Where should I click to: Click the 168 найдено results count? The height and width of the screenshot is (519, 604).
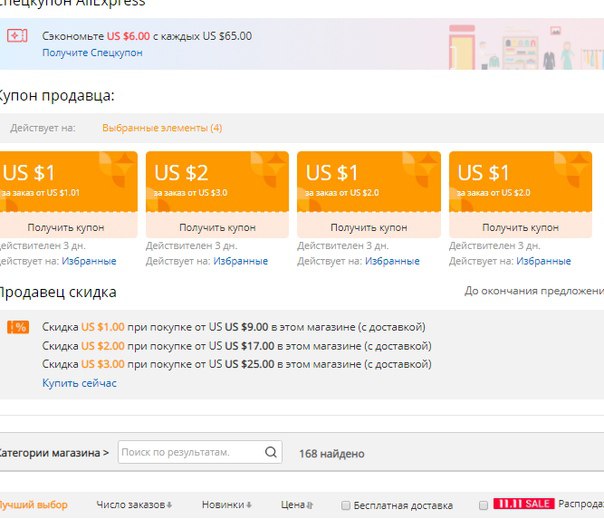tap(332, 453)
